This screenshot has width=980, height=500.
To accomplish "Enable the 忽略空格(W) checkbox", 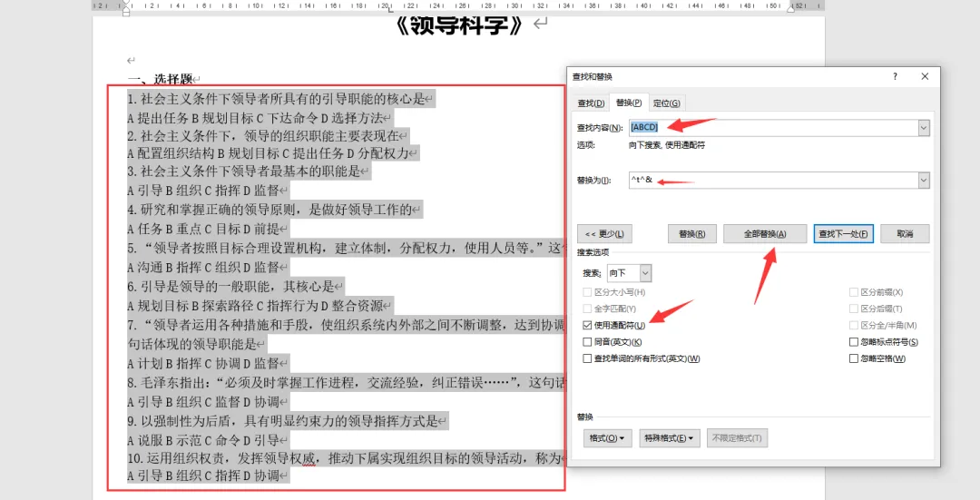I will [854, 358].
